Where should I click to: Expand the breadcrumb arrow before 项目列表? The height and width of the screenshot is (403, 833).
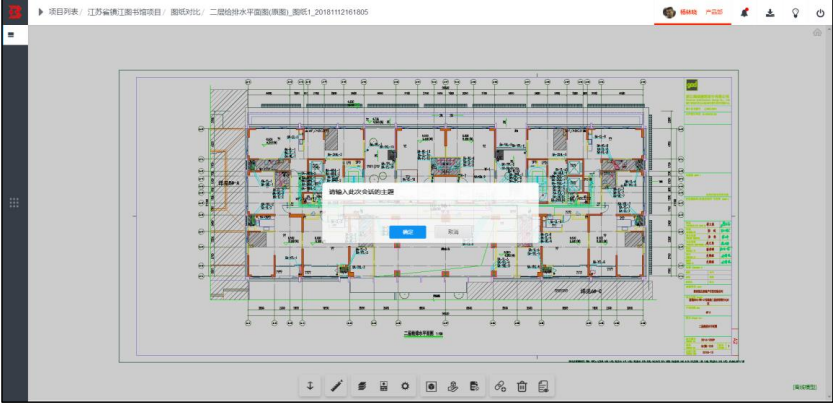click(x=41, y=12)
